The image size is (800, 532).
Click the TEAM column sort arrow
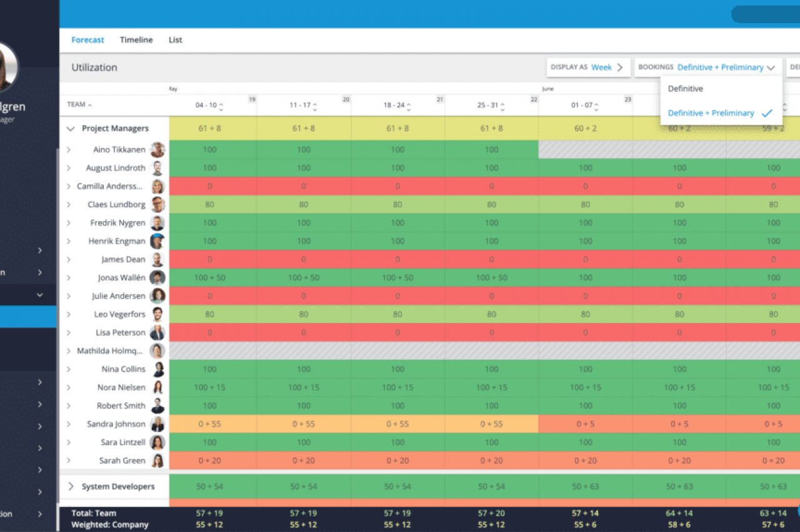pos(89,105)
